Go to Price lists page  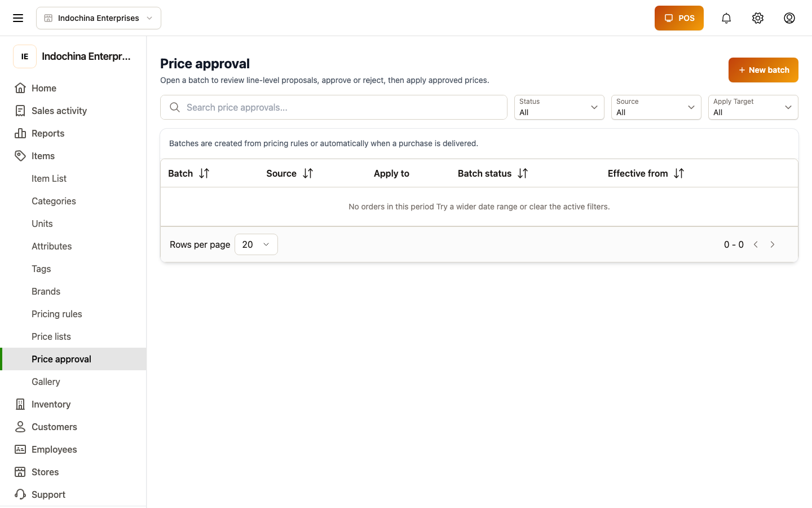(x=73, y=336)
